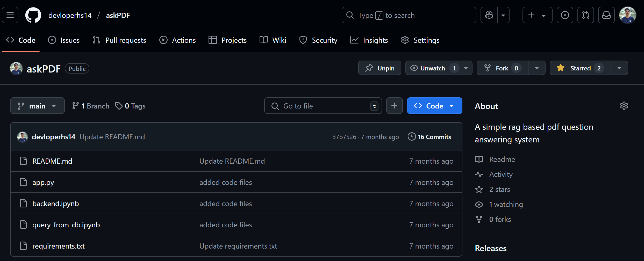The image size is (644, 261).
Task: Open the Insights tab
Action: tap(369, 40)
